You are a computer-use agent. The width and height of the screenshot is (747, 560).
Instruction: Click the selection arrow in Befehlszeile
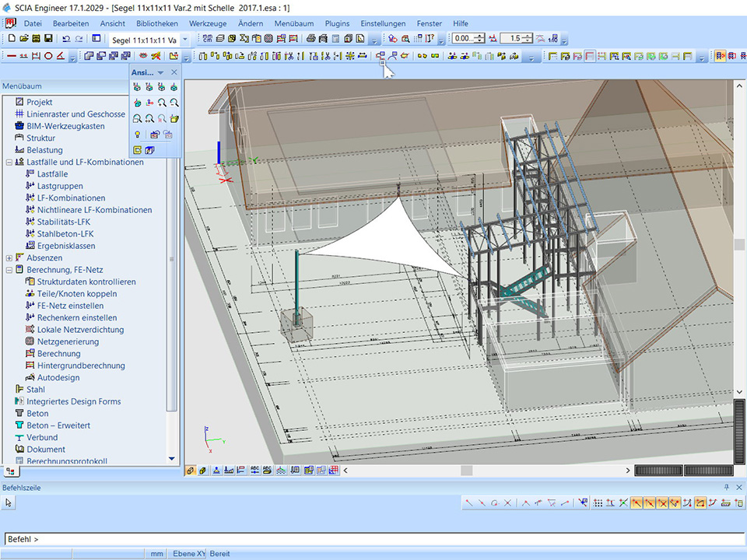(9, 502)
